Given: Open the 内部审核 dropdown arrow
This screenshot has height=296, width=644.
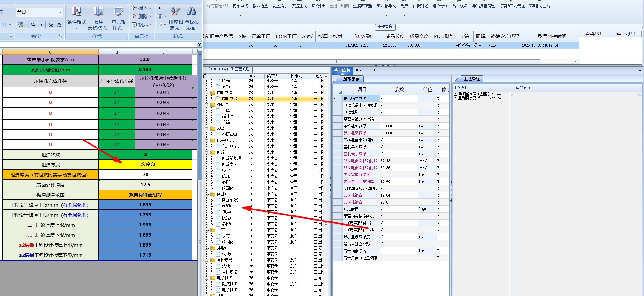Looking at the screenshot, I should pyautogui.click(x=240, y=15).
